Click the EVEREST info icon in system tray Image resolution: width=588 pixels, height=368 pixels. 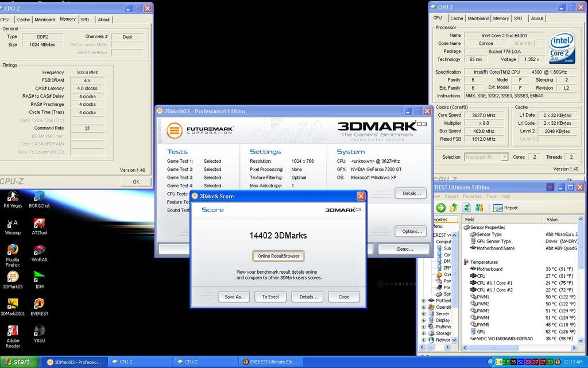(x=558, y=362)
